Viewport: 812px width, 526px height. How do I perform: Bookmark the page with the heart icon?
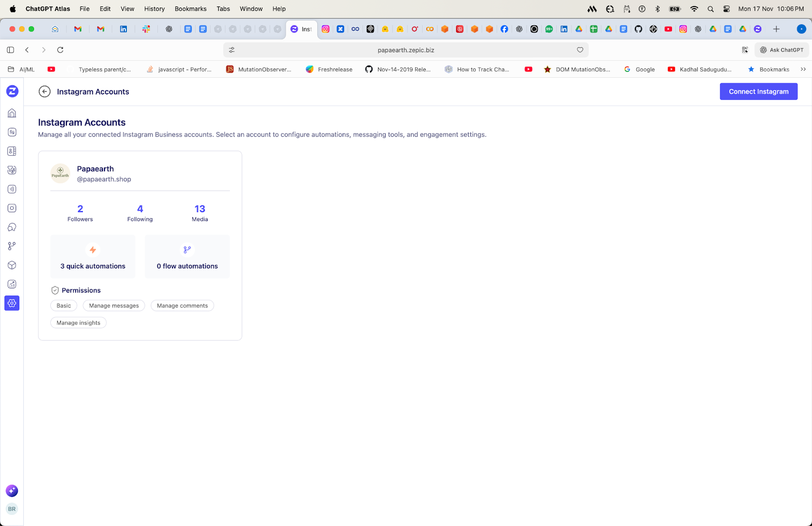pos(580,50)
